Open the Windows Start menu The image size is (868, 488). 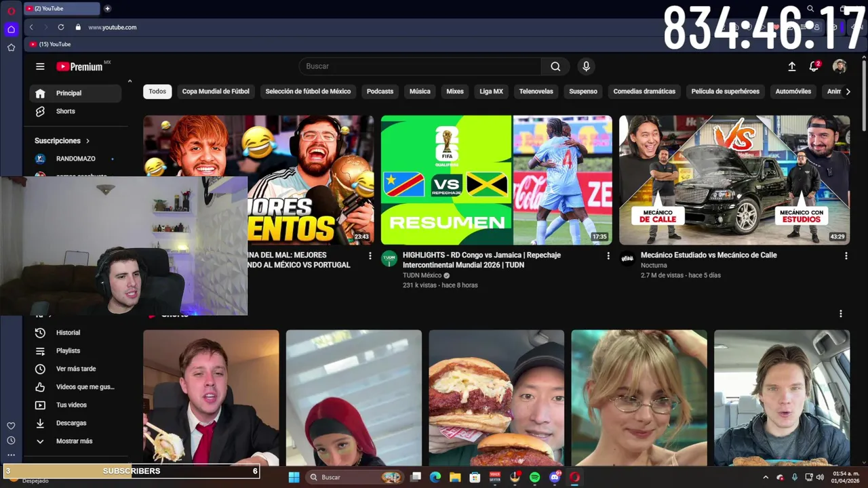pyautogui.click(x=294, y=477)
